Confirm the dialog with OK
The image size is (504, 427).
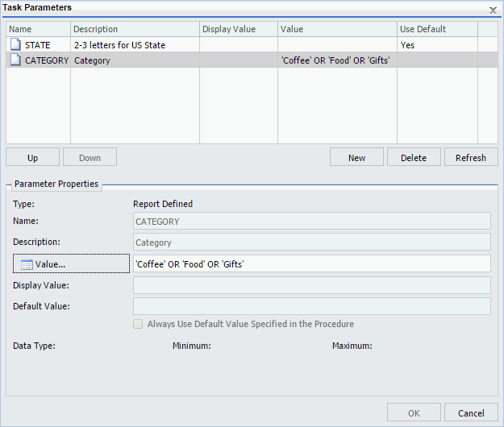pyautogui.click(x=414, y=412)
